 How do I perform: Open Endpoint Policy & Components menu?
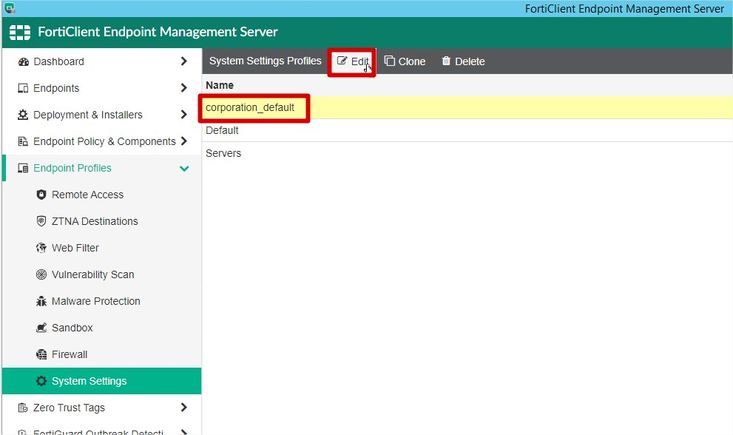[x=105, y=142]
